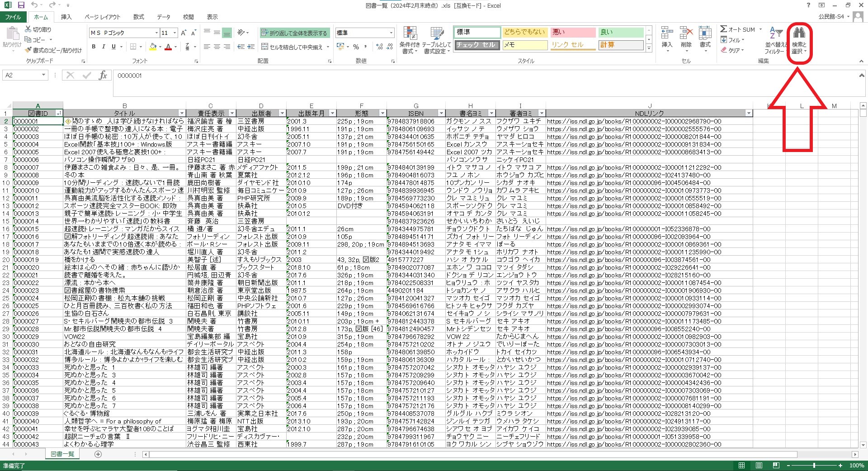Add a new sheet with plus icon
The height and width of the screenshot is (471, 868).
(98, 454)
